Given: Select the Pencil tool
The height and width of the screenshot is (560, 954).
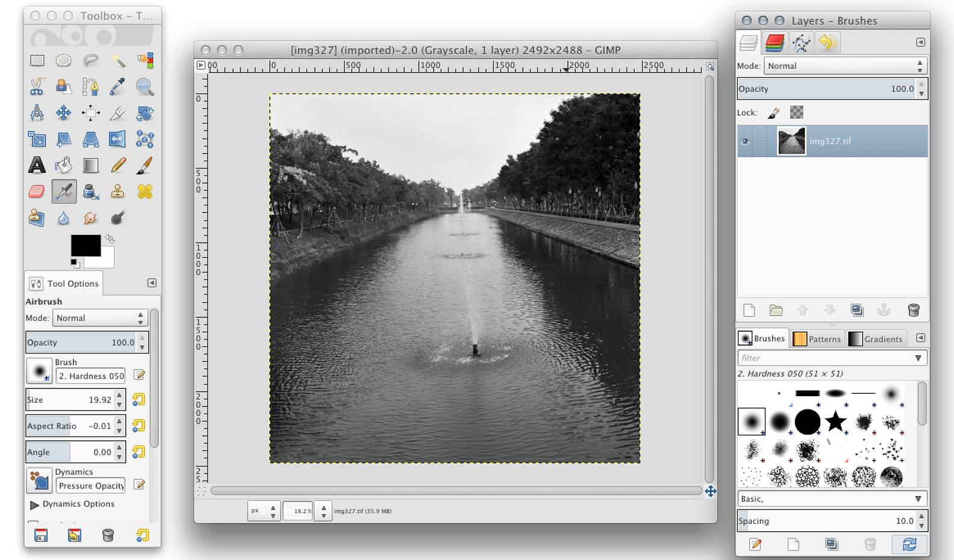Looking at the screenshot, I should click(117, 165).
